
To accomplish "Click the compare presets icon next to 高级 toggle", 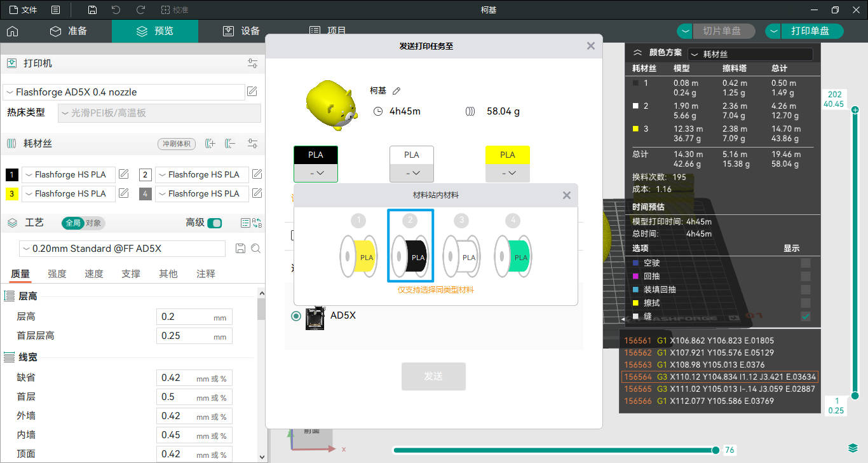I will click(257, 223).
